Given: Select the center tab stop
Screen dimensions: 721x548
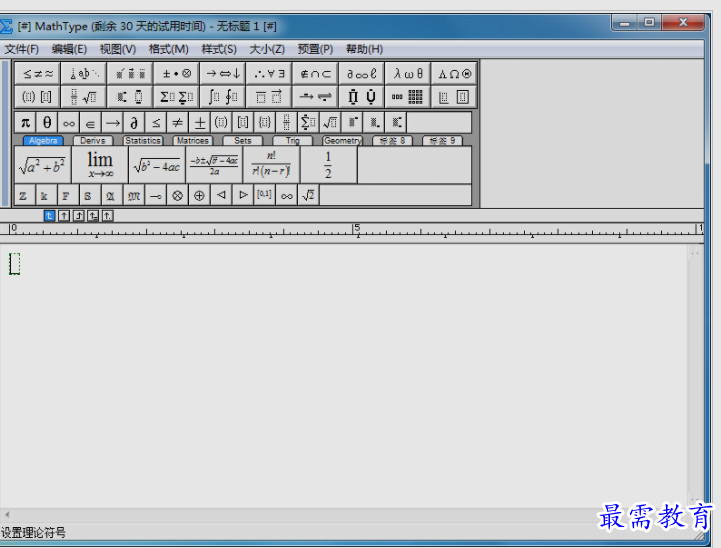Looking at the screenshot, I should 64,216.
